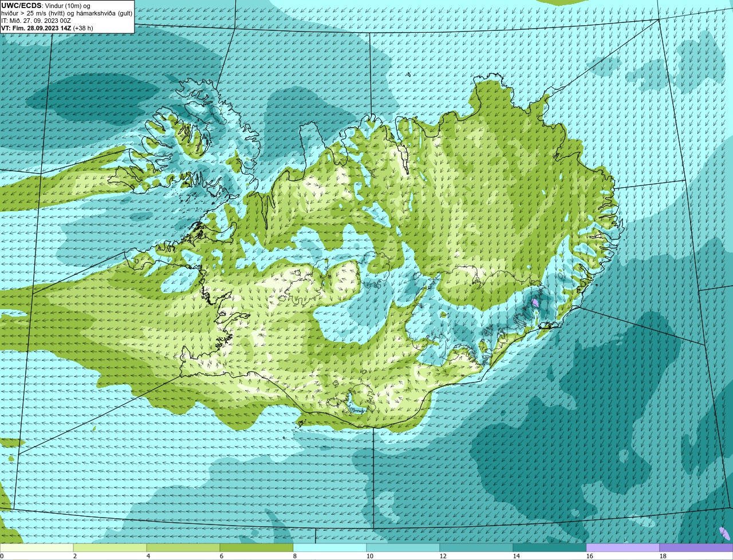Click the "IT: Mið. 27. 09. 2023 00Z" line

pos(36,21)
